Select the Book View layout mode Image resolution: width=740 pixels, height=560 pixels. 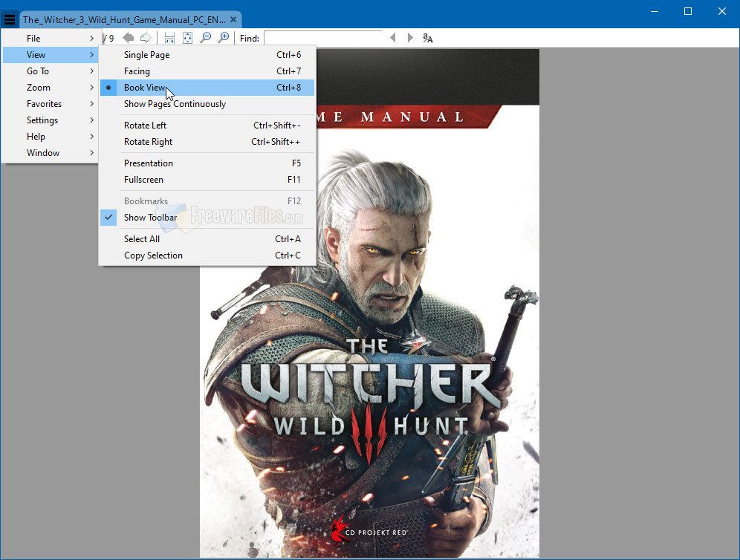click(x=145, y=87)
